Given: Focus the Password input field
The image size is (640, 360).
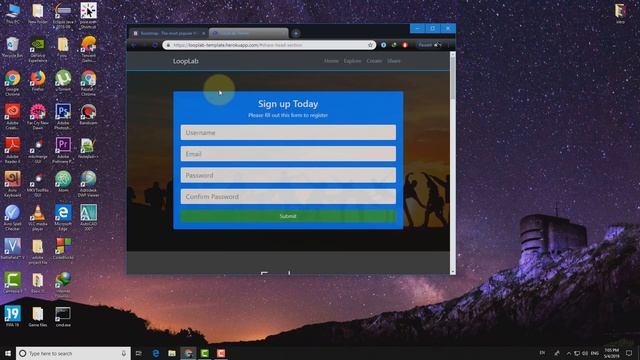Looking at the screenshot, I should (288, 175).
